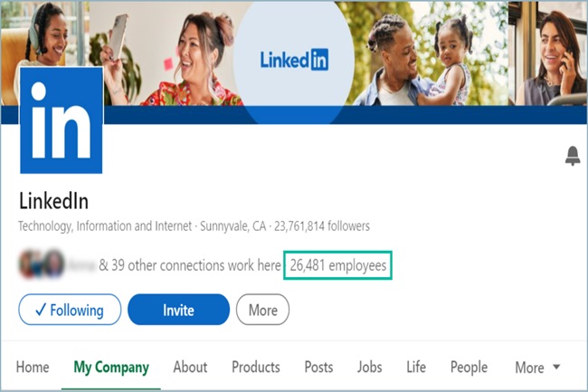Open the Life tab

[x=416, y=368]
